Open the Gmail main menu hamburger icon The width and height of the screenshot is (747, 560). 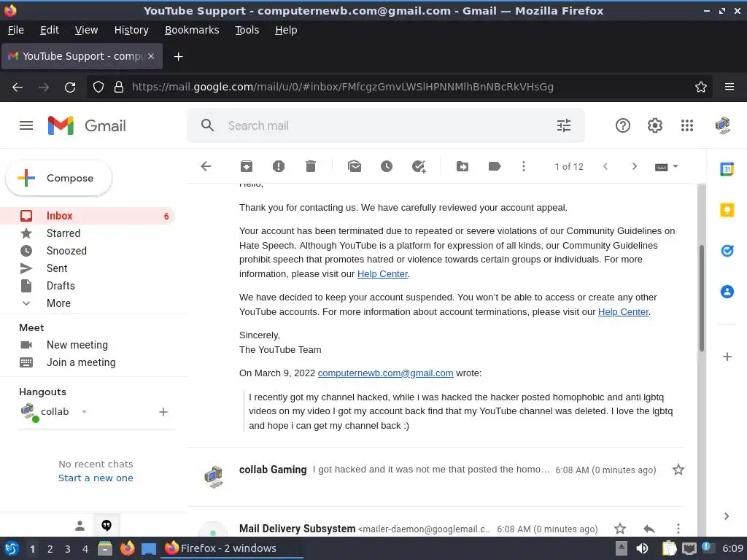26,125
